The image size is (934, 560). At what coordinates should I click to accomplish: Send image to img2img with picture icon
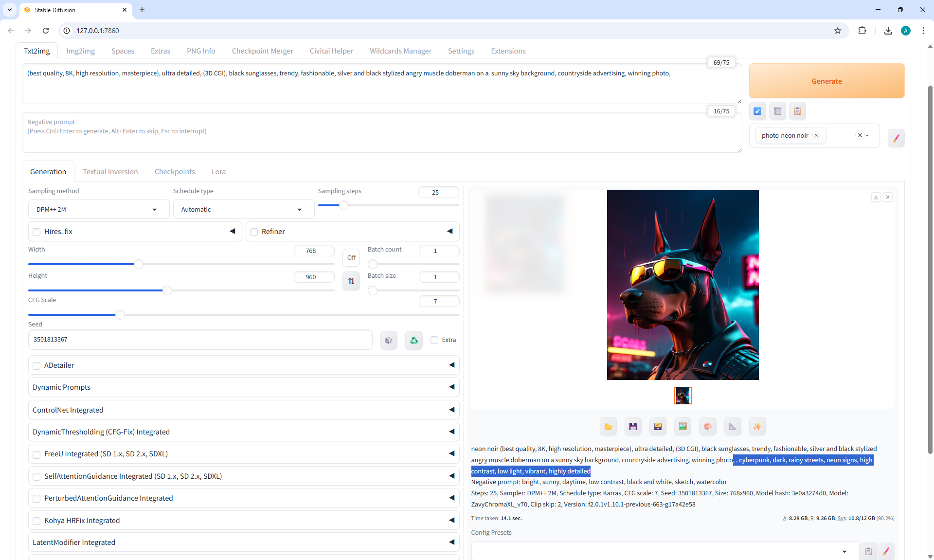click(683, 427)
